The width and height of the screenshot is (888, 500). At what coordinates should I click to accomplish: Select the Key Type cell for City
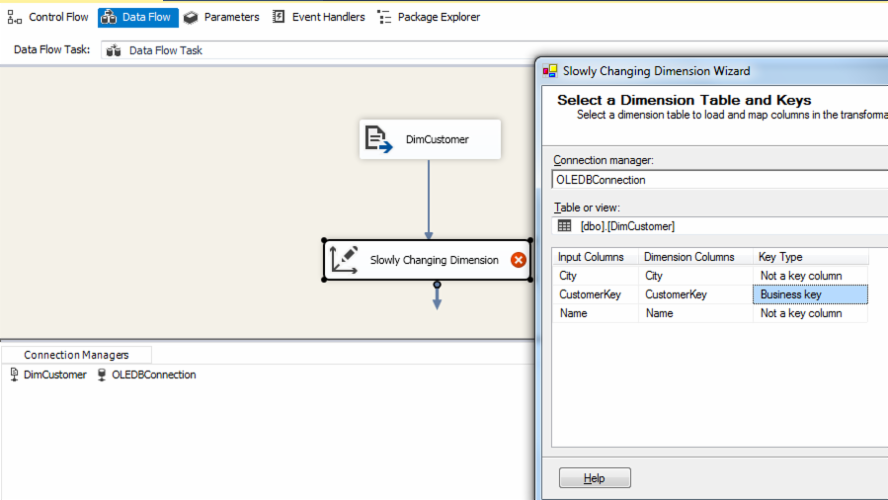(809, 275)
